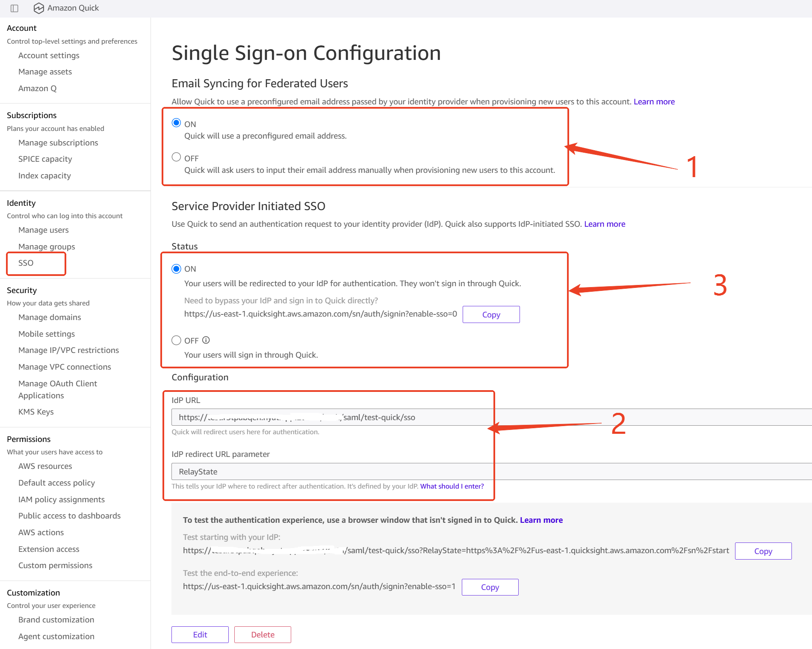This screenshot has width=812, height=649.
Task: Open Account settings
Action: tap(49, 55)
